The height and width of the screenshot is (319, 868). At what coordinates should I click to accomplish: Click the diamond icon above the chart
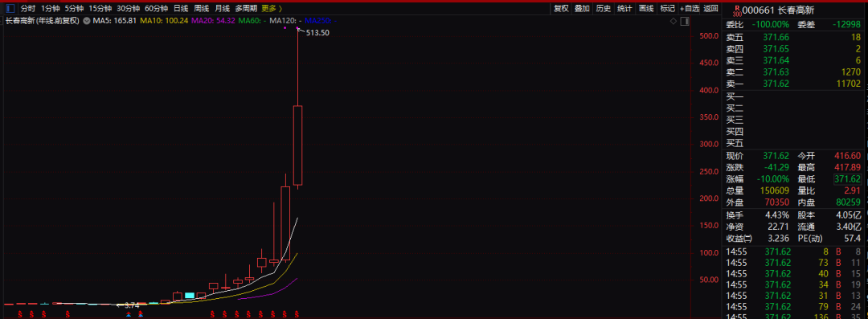click(x=674, y=21)
